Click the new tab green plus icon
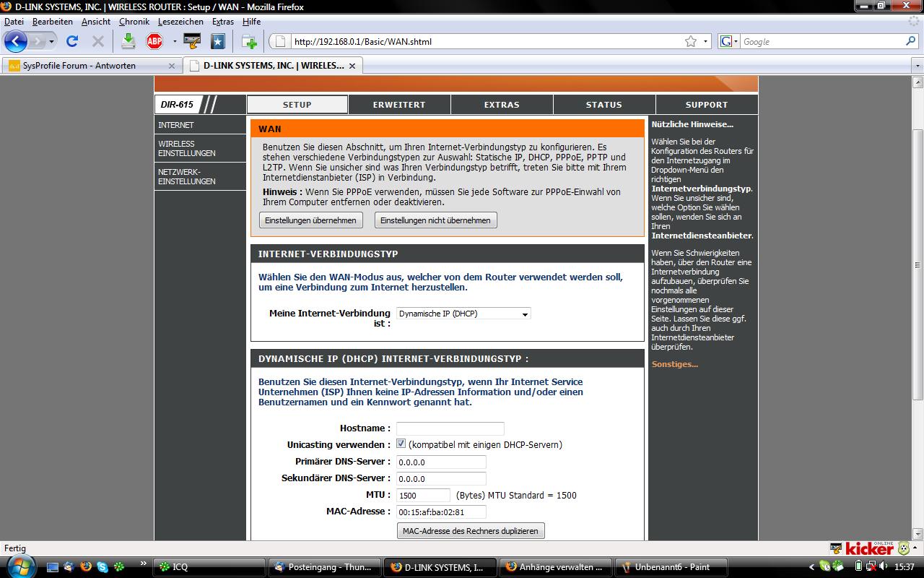 249,41
